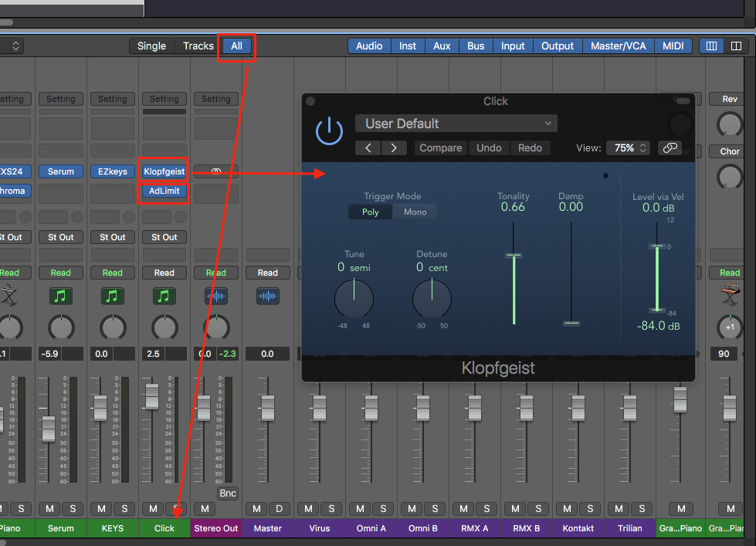756x546 pixels.
Task: Switch mixer to All view
Action: point(237,46)
